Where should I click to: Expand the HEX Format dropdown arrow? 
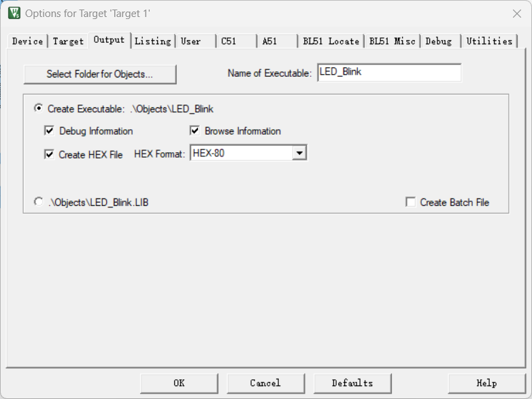pos(299,154)
